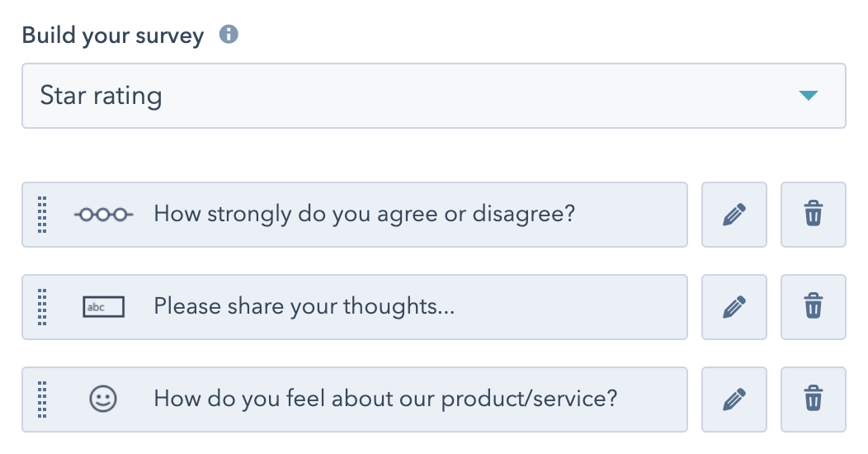The width and height of the screenshot is (868, 454).
Task: Click the drag handle of agree/disagree row
Action: [x=43, y=215]
